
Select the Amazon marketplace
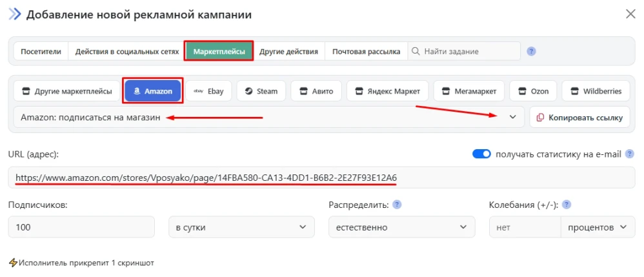tap(153, 91)
